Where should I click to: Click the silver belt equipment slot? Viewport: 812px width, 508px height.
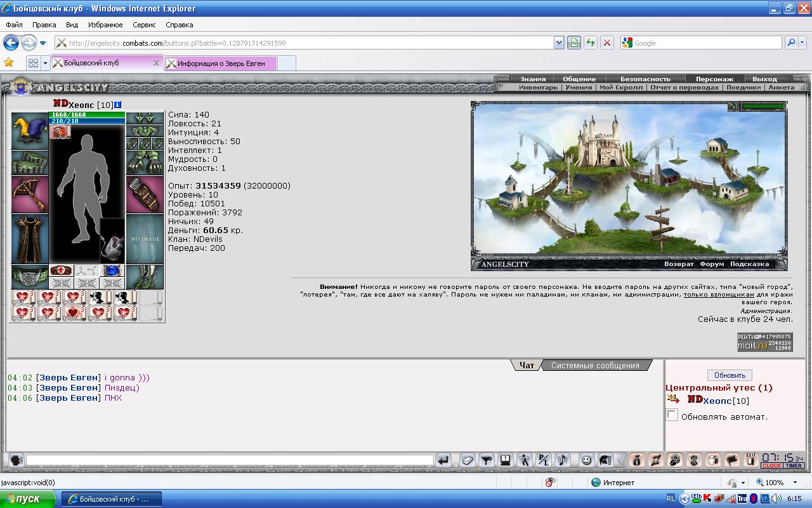(x=30, y=277)
